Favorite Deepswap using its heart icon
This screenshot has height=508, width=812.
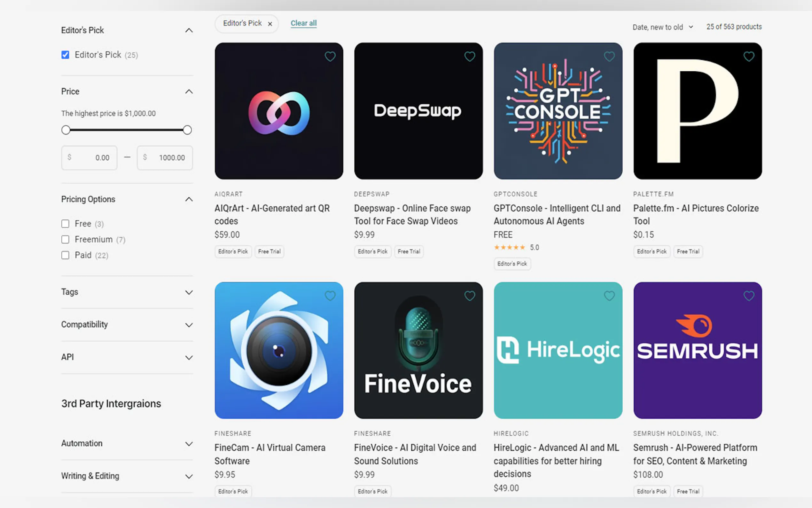tap(470, 56)
